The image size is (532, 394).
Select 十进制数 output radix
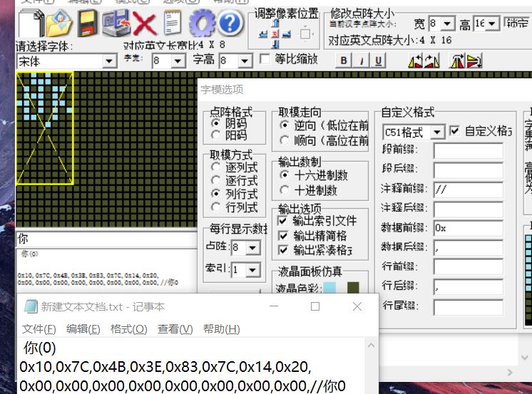[285, 190]
